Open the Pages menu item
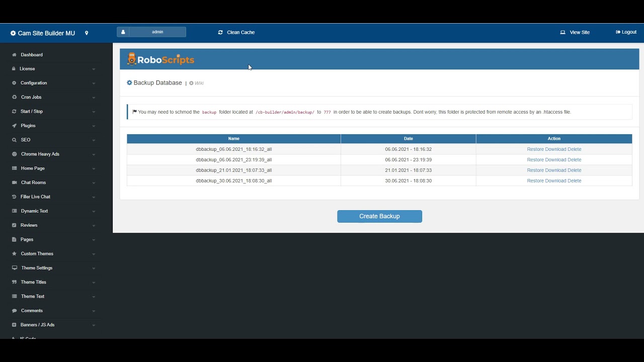Viewport: 644px width, 362px height. 27,239
